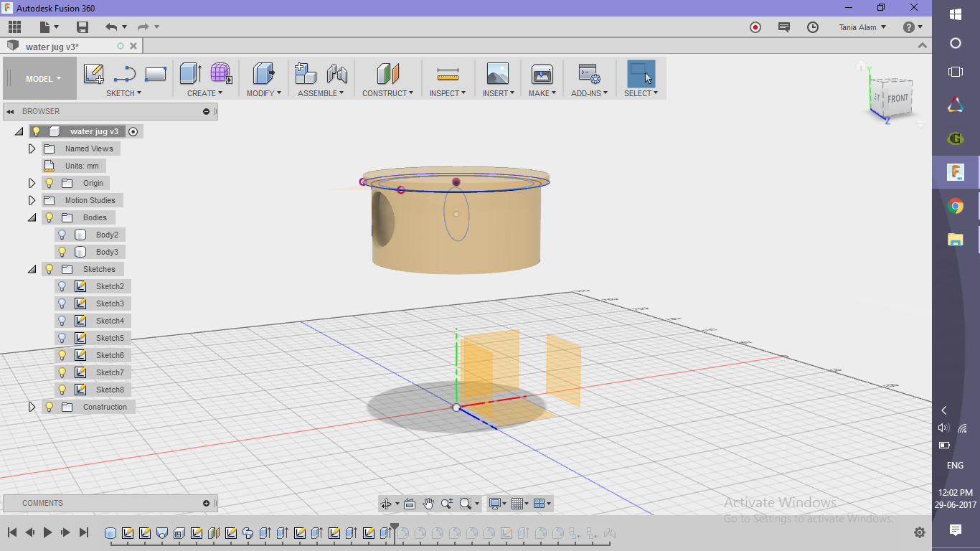Click the ViewCube home icon
Viewport: 980px width, 551px height.
click(x=862, y=66)
